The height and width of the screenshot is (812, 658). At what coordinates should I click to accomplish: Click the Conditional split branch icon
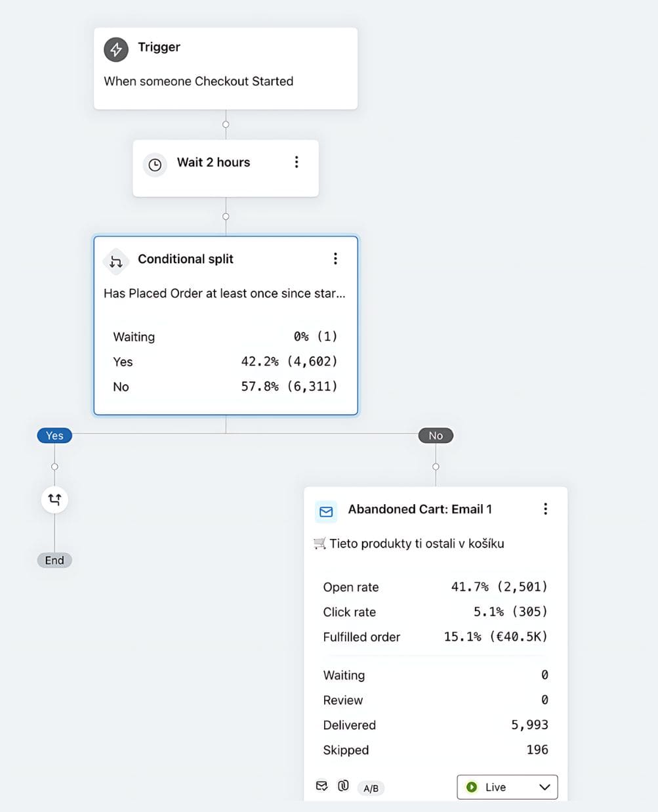[116, 262]
